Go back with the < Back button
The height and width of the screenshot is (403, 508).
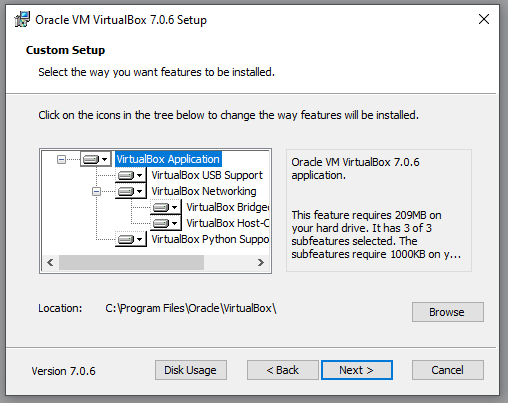[x=283, y=370]
